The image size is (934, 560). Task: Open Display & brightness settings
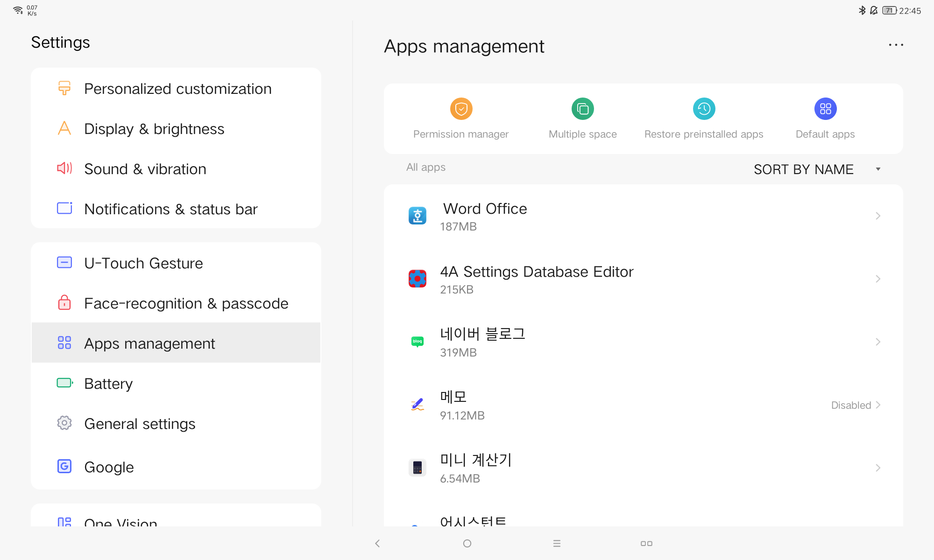[154, 129]
